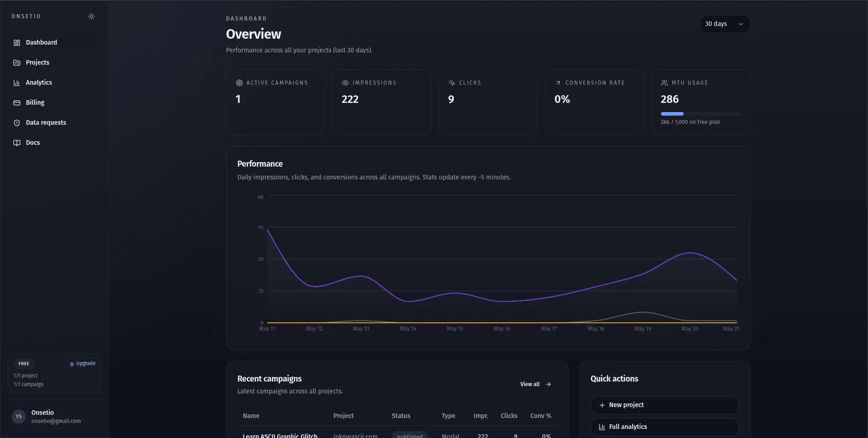The height and width of the screenshot is (438, 868).
Task: Click the FREE plan badge
Action: tap(24, 364)
